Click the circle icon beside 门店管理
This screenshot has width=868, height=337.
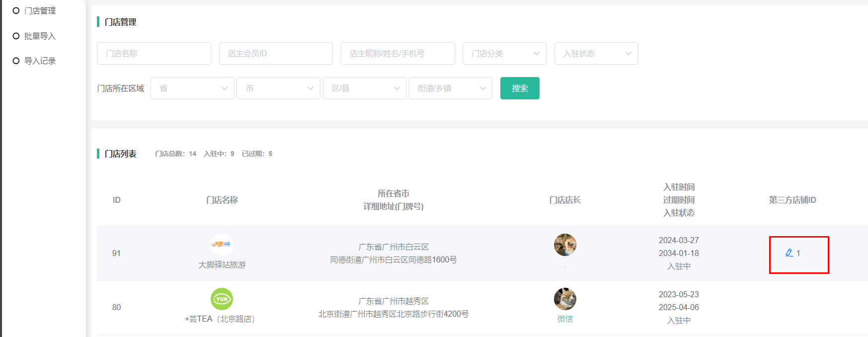click(x=16, y=10)
